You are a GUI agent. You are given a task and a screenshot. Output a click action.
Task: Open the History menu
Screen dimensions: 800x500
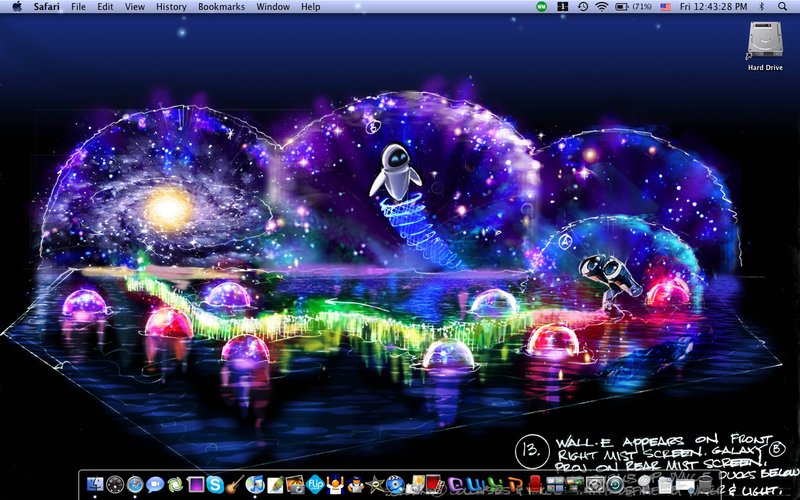coord(171,7)
